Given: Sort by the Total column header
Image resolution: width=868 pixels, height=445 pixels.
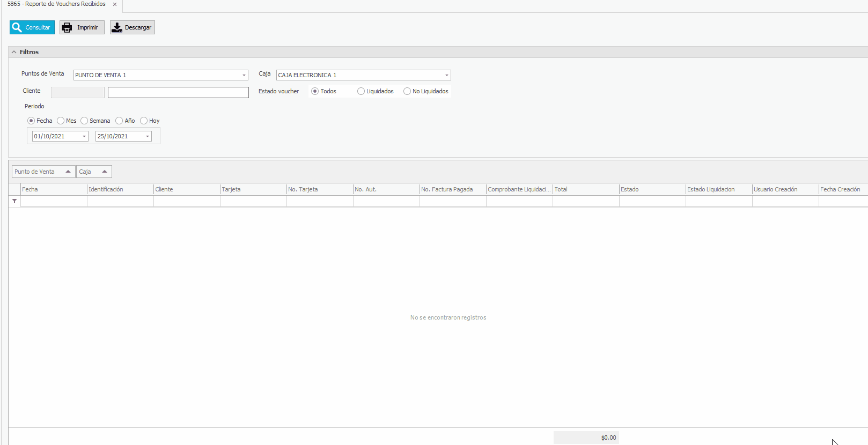Looking at the screenshot, I should pos(585,189).
